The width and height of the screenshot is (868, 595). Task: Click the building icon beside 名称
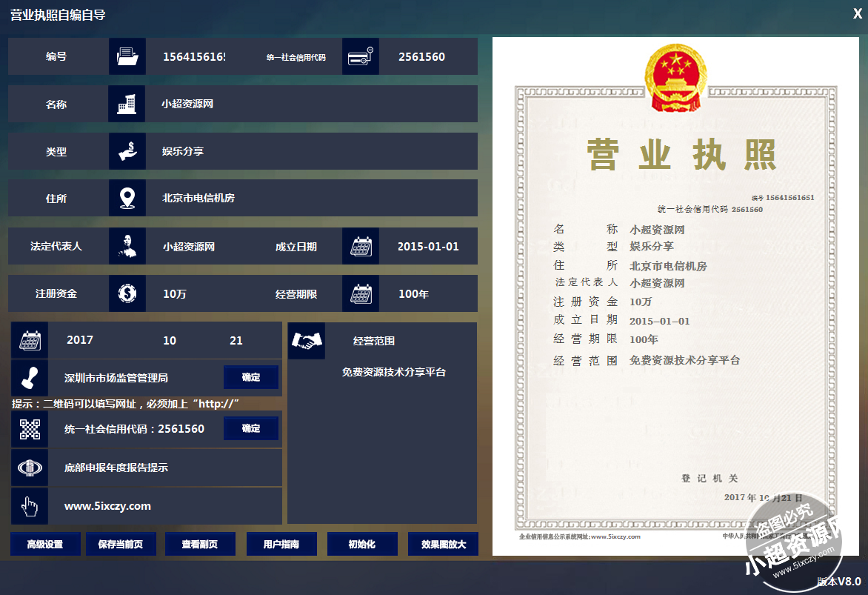click(127, 104)
